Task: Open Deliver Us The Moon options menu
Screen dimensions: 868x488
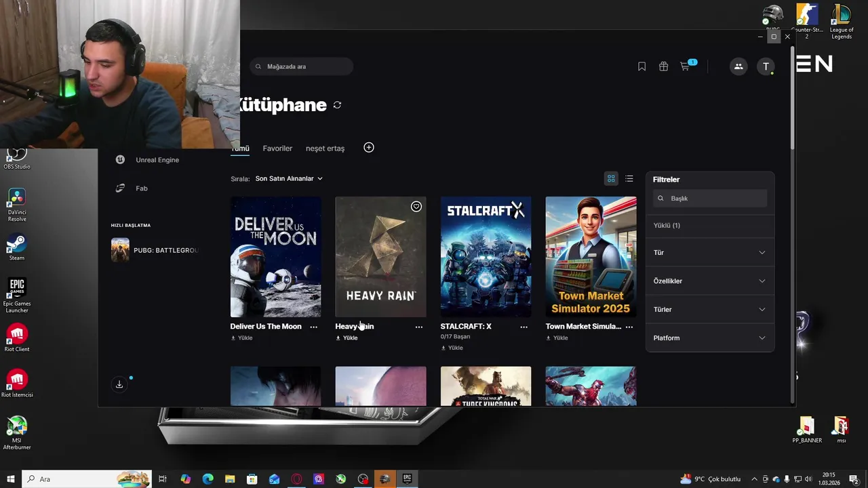Action: (x=313, y=327)
